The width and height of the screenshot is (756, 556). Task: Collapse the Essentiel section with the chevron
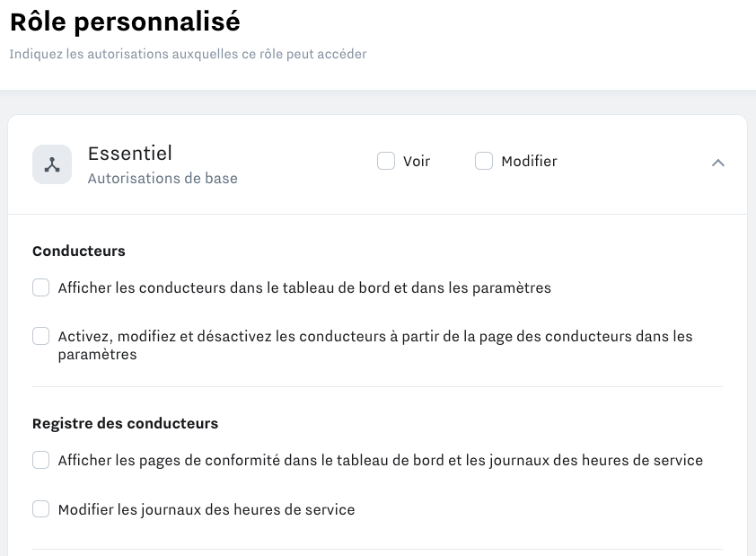tap(717, 163)
